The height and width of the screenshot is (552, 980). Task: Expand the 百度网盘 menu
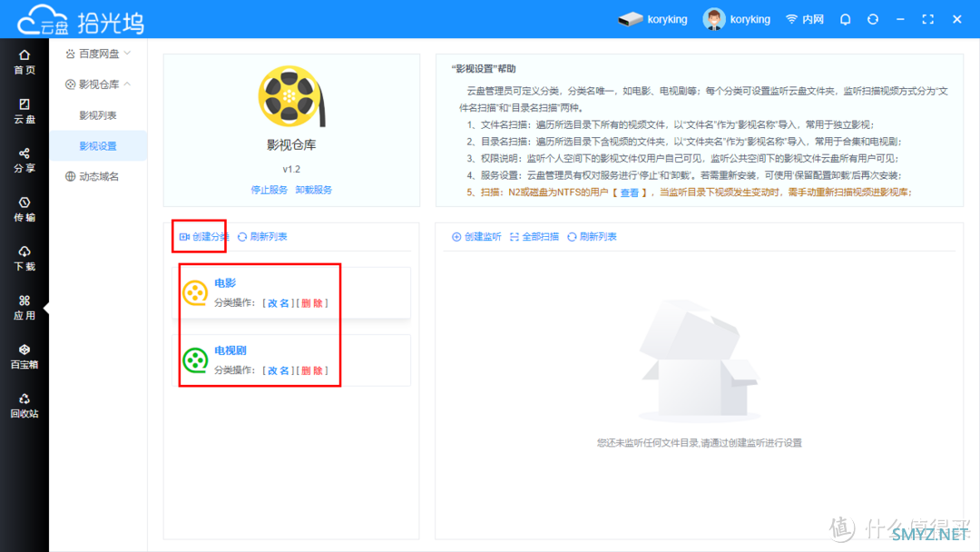tap(98, 54)
